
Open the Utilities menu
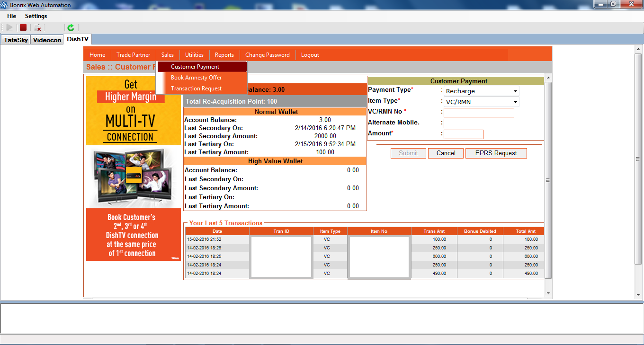click(x=194, y=55)
